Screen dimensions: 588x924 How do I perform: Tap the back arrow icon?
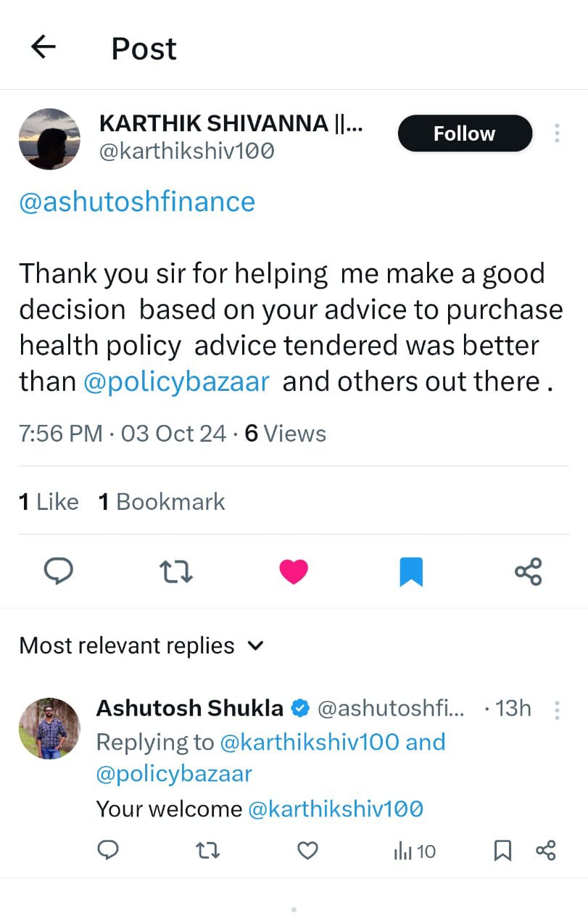[x=44, y=48]
